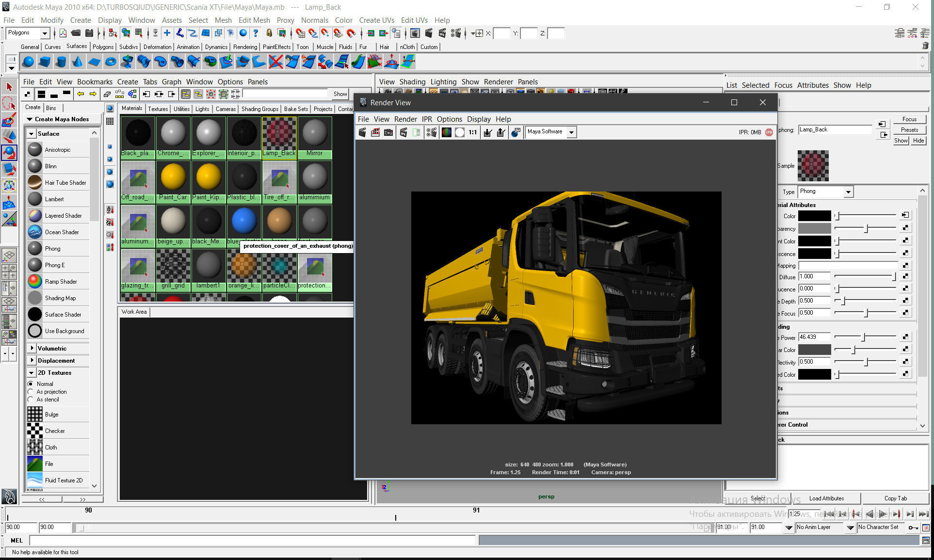Screen dimensions: 934x560
Task: Click the 1:1 real size icon
Action: (473, 132)
